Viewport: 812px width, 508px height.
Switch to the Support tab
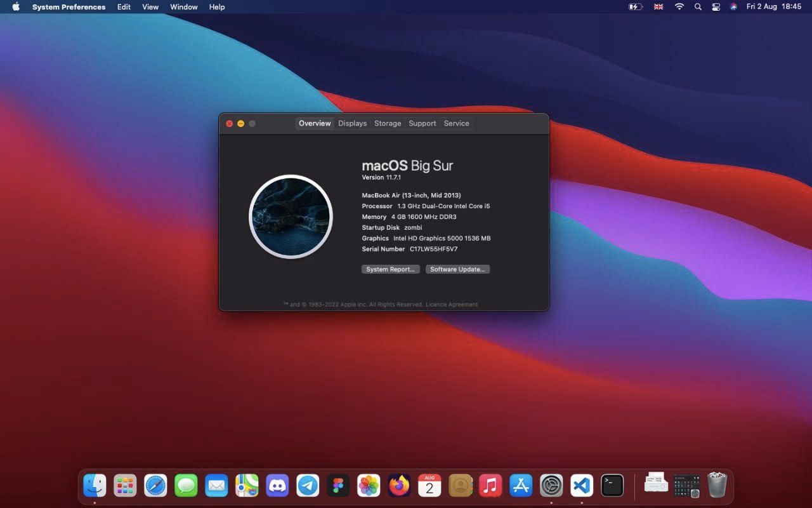pyautogui.click(x=422, y=123)
